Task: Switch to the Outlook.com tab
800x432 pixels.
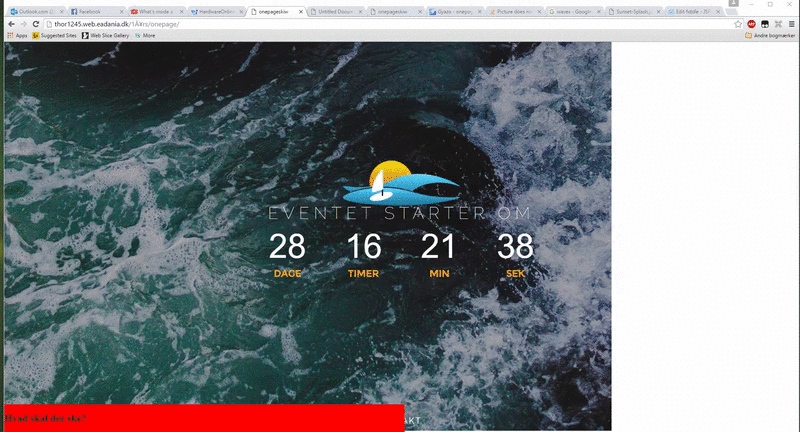Action: [35, 11]
